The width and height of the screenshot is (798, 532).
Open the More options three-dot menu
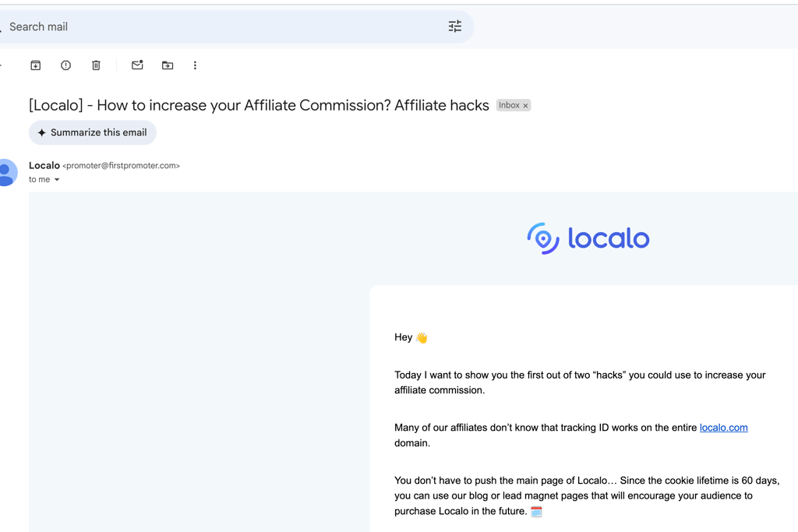(x=195, y=65)
